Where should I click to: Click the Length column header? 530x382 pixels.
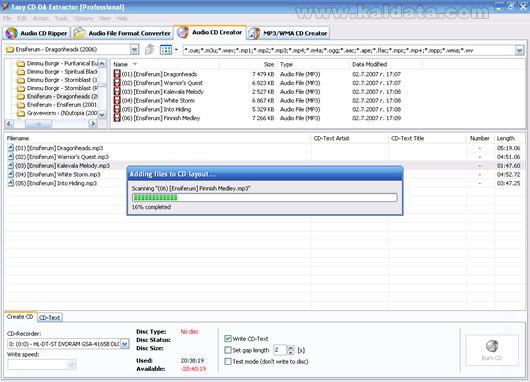509,138
